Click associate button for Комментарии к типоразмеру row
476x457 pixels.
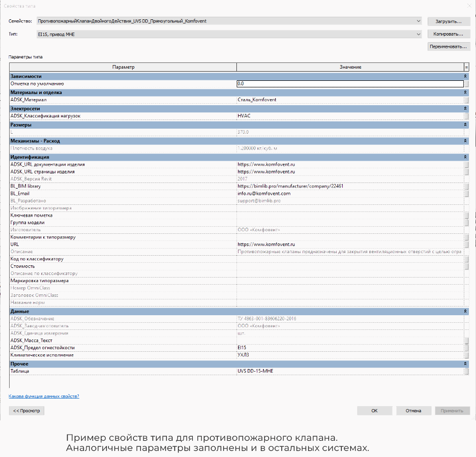pyautogui.click(x=466, y=237)
